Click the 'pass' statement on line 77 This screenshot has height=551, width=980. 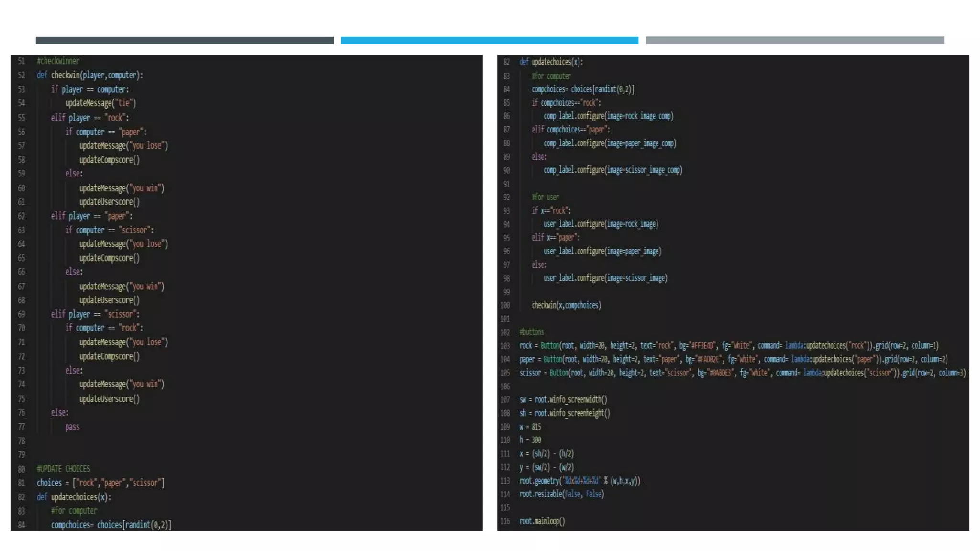(x=72, y=427)
